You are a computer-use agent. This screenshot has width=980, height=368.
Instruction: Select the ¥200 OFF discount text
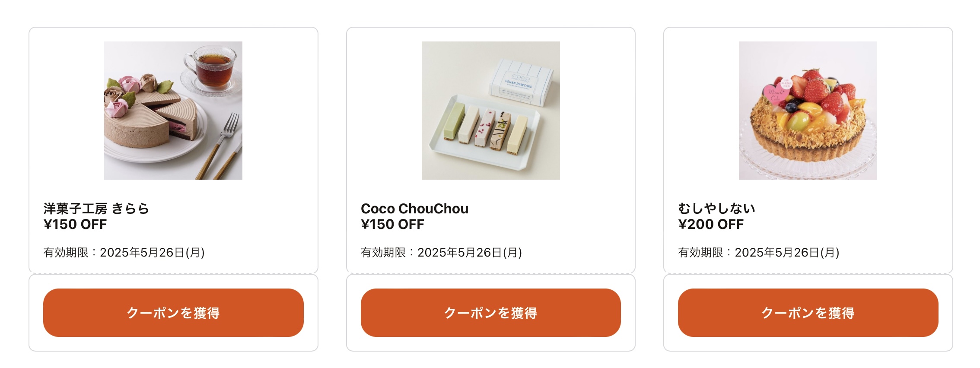coord(711,225)
